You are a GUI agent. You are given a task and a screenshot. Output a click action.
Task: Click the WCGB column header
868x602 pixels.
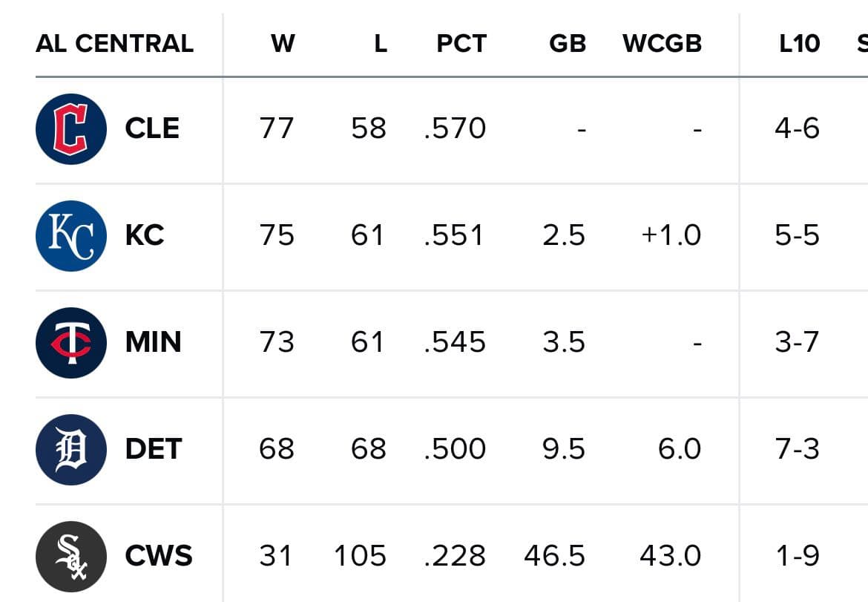(662, 44)
